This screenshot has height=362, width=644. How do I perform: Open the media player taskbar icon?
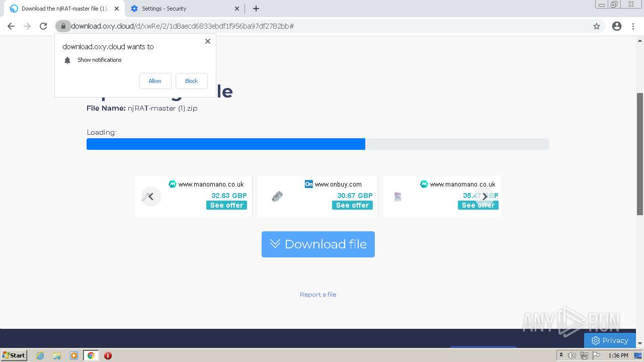coord(74,355)
